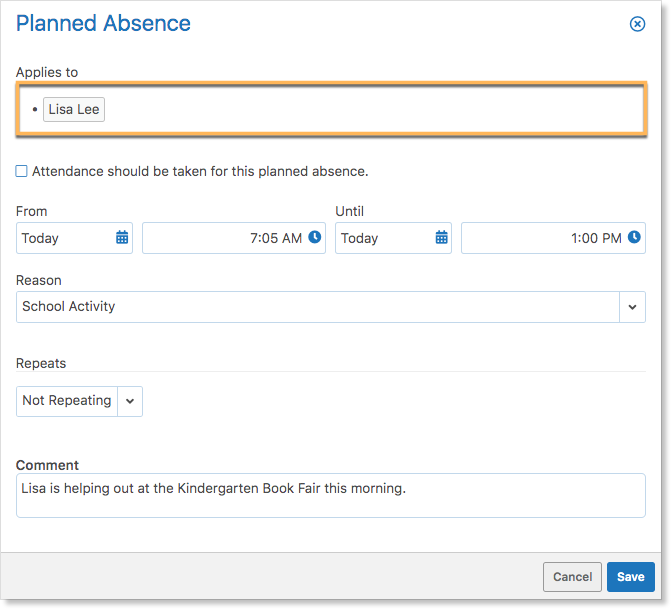Open the Until time clock picker

[634, 237]
